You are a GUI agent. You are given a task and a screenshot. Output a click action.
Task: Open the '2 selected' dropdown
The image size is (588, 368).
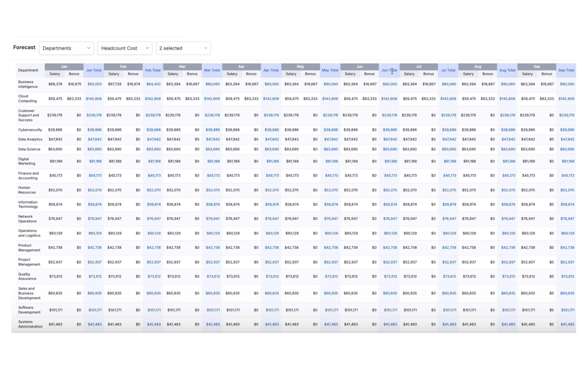[184, 48]
